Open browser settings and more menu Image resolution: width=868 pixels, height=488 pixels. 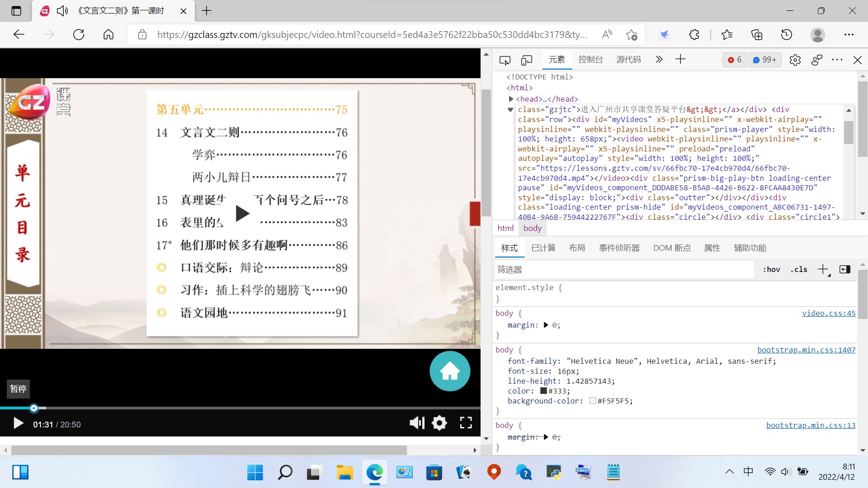(849, 34)
